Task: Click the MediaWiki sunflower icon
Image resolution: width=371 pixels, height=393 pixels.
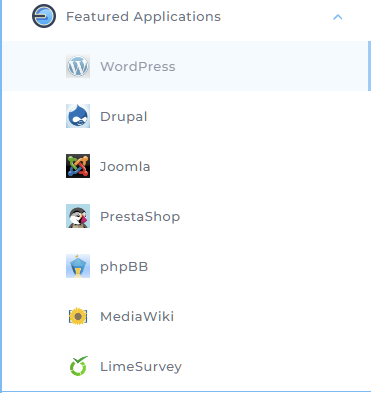Action: pyautogui.click(x=78, y=316)
